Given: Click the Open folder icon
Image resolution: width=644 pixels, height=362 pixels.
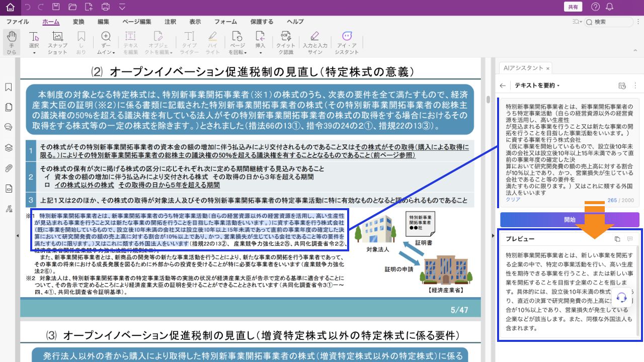Looking at the screenshot, I should coord(72,7).
